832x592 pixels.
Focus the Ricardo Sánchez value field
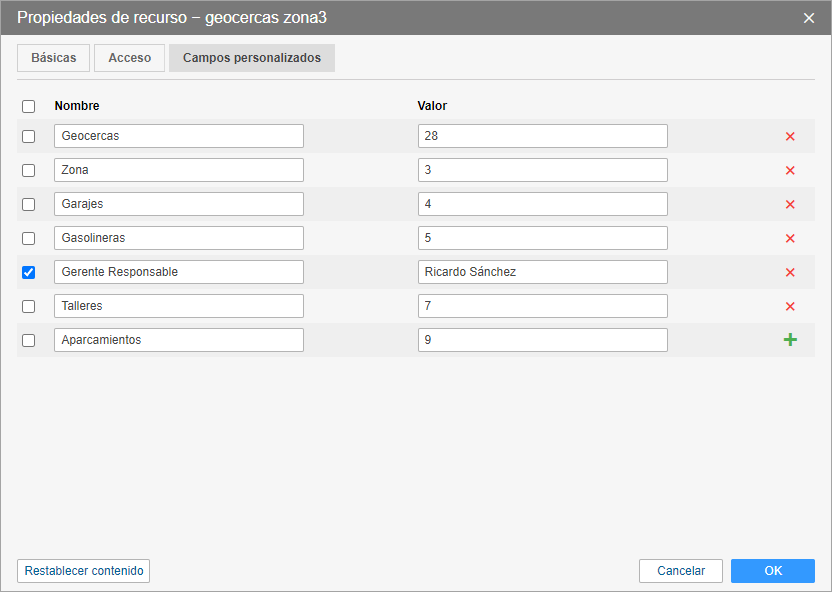click(542, 272)
